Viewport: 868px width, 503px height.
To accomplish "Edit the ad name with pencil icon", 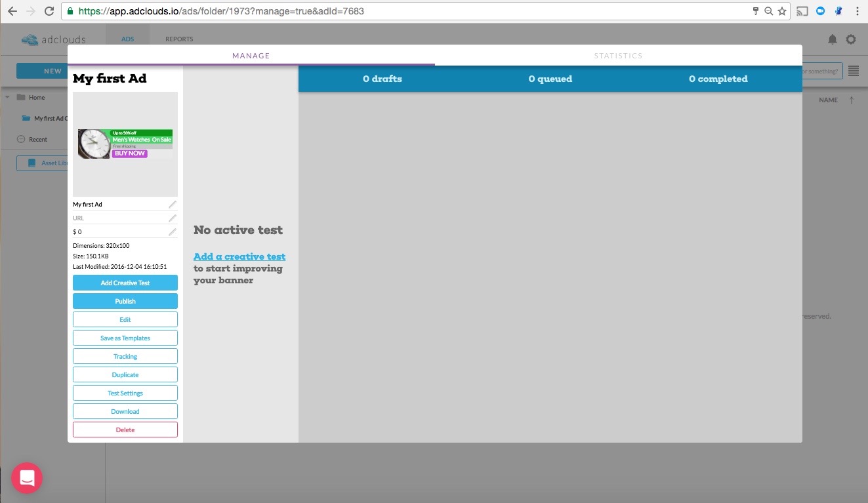I will (x=173, y=205).
